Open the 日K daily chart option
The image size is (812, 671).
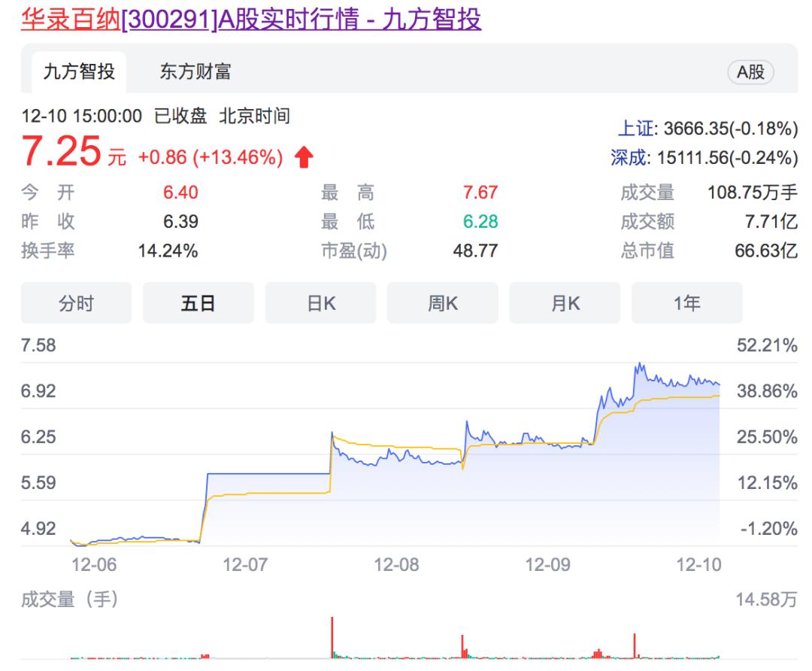pos(320,302)
